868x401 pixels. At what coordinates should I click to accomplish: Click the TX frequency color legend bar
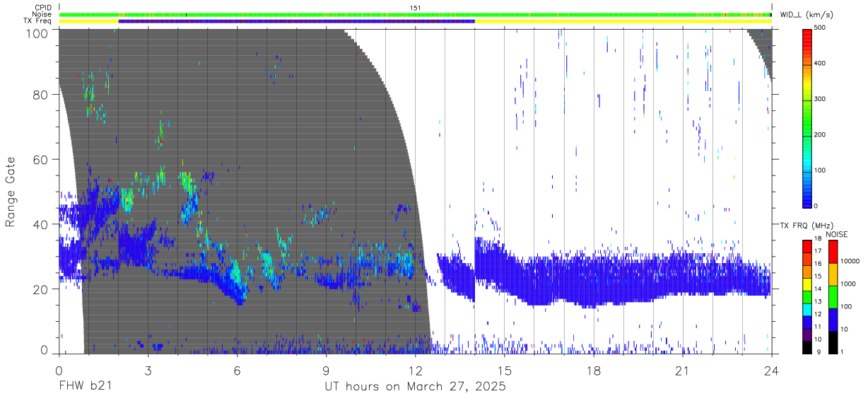(x=807, y=296)
